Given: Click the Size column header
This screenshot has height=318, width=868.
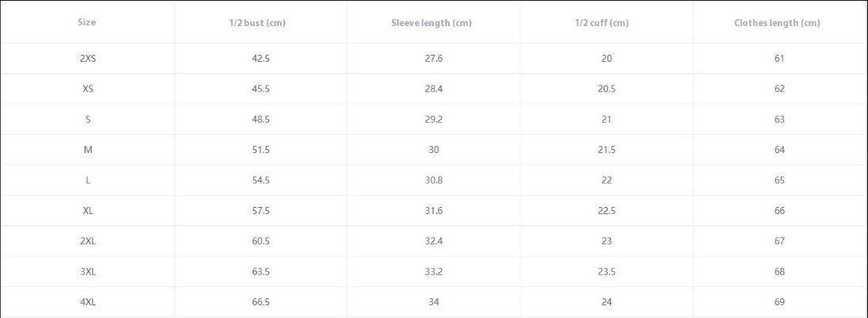Looking at the screenshot, I should tap(87, 23).
